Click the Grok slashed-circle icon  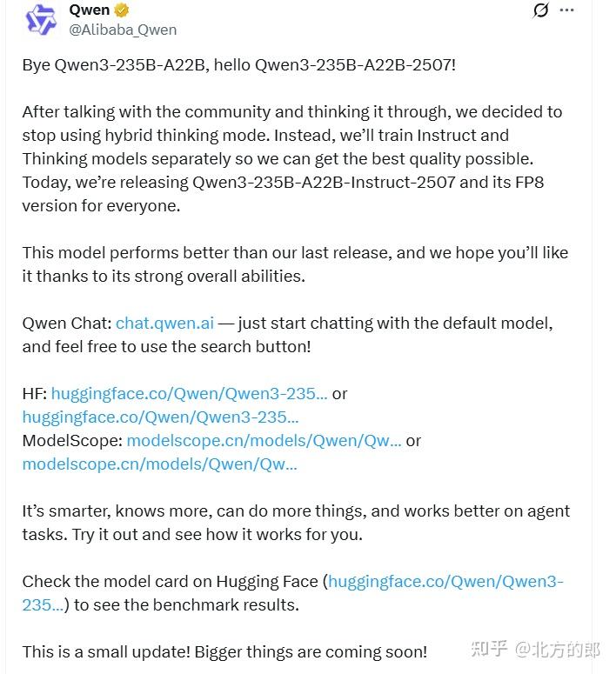(x=540, y=10)
